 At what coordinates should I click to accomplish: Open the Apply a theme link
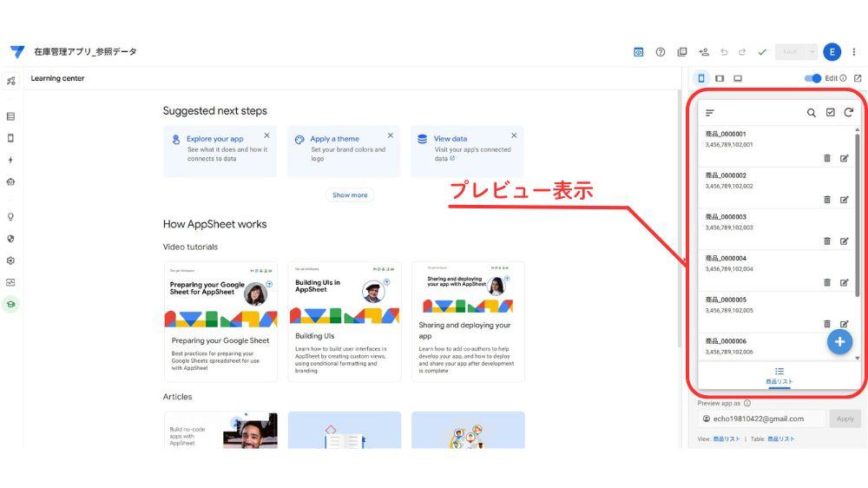(334, 139)
